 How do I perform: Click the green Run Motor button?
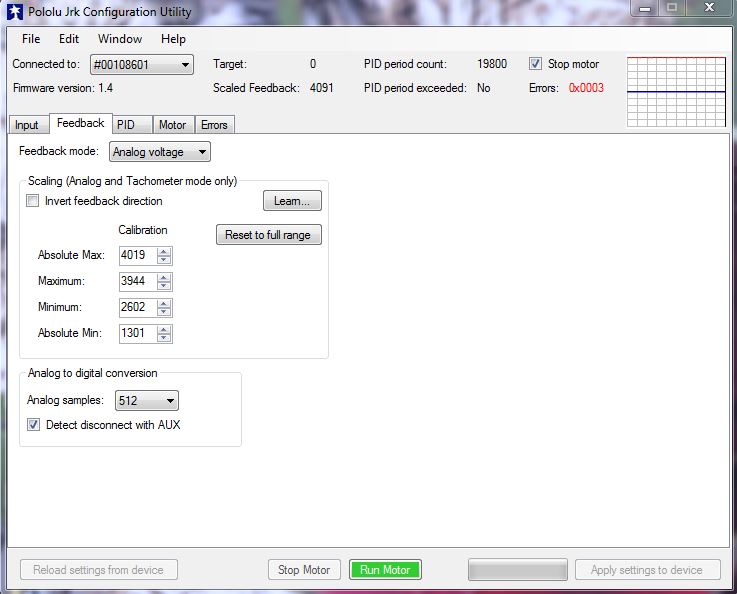pos(385,570)
